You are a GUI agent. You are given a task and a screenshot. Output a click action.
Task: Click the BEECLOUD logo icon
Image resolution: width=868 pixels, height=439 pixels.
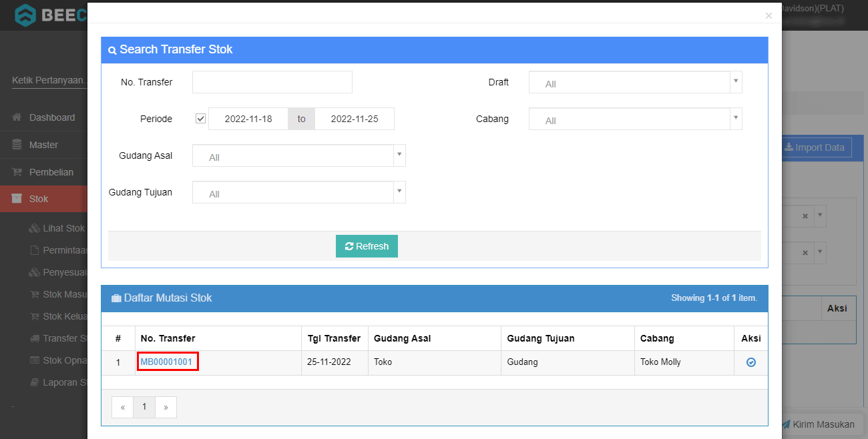click(x=25, y=15)
